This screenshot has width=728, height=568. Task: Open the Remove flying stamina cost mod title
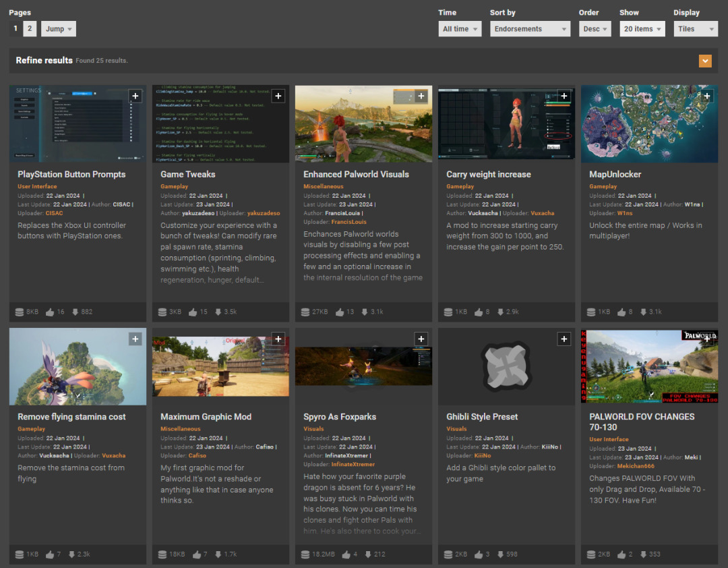click(71, 417)
